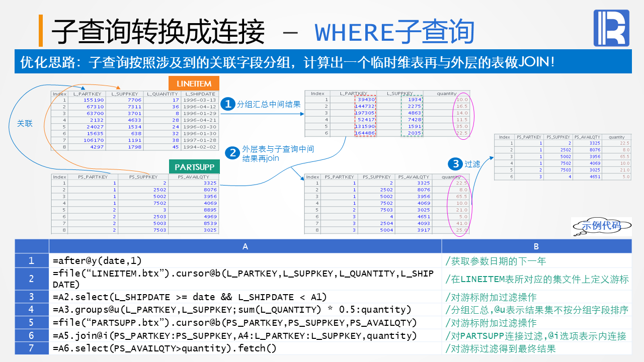Click the numbered circle 3 过滤 marker
The width and height of the screenshot is (644, 362).
tap(456, 163)
